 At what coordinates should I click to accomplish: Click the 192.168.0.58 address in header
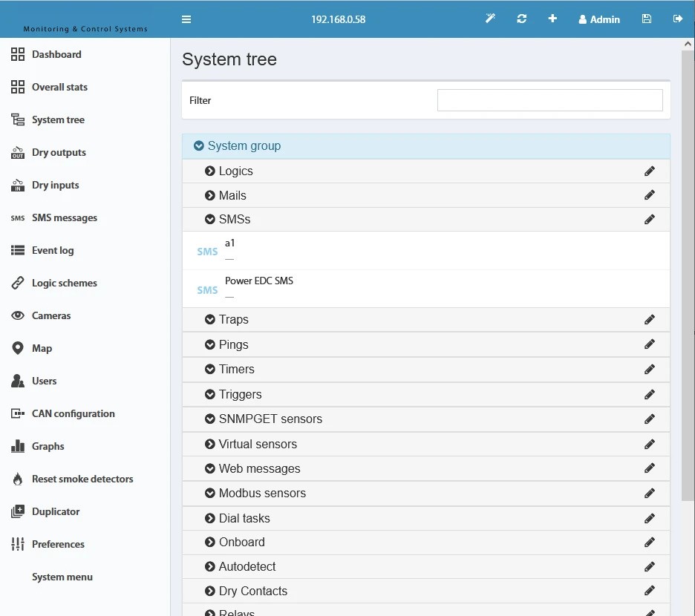tap(338, 19)
